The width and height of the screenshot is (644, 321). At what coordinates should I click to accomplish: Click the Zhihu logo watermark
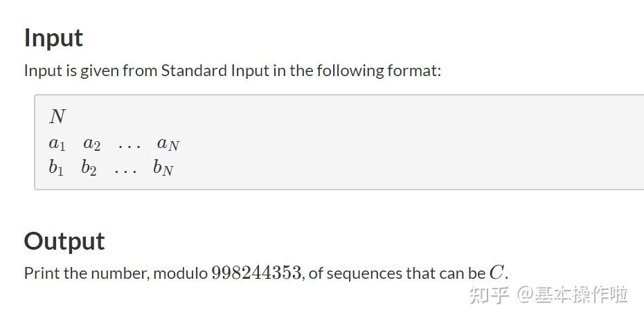coord(489,295)
